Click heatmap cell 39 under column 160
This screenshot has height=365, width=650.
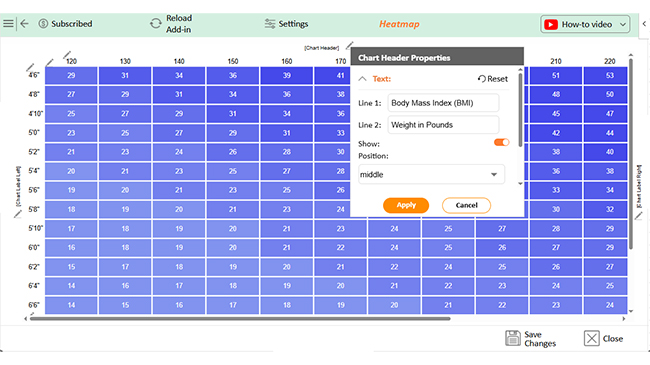(286, 75)
